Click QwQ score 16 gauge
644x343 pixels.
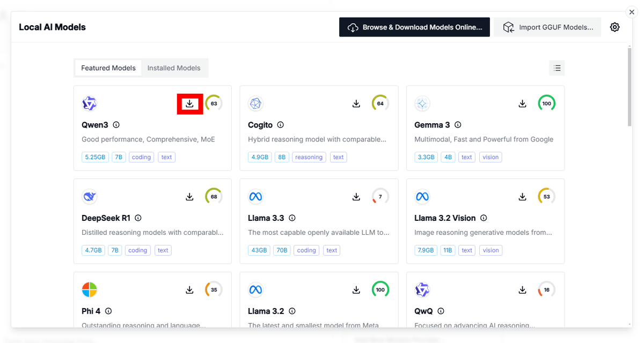(547, 290)
